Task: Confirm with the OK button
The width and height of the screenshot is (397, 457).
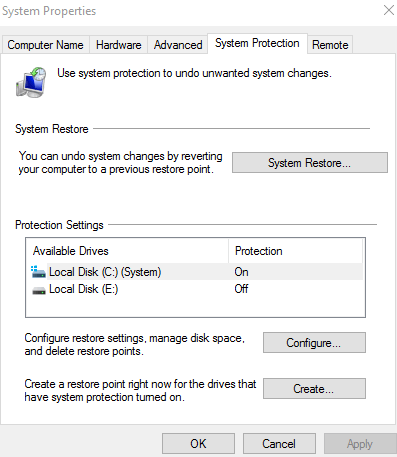Action: coord(198,444)
